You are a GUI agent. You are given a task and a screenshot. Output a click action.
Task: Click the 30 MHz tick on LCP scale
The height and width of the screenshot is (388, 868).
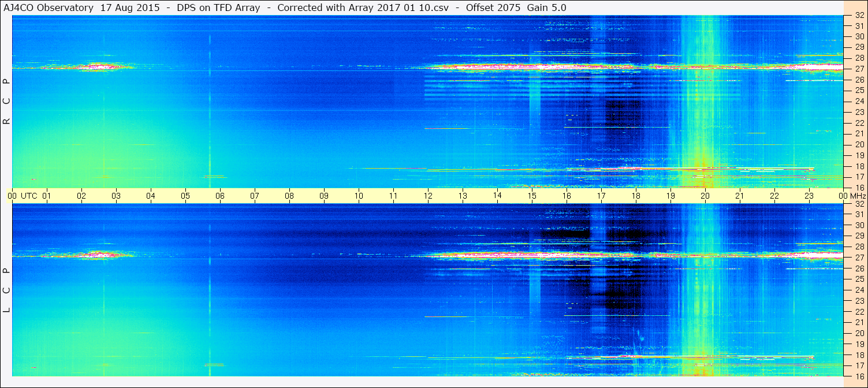click(x=859, y=225)
